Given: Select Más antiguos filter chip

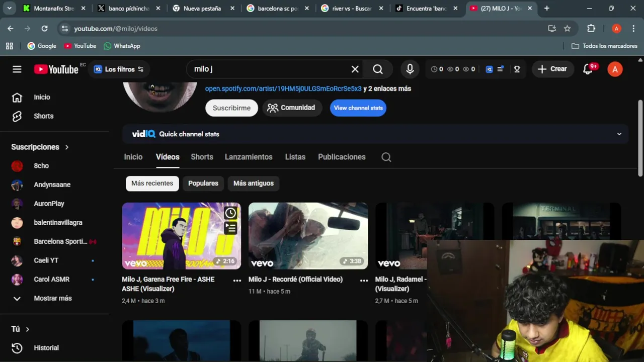Looking at the screenshot, I should pyautogui.click(x=254, y=184).
